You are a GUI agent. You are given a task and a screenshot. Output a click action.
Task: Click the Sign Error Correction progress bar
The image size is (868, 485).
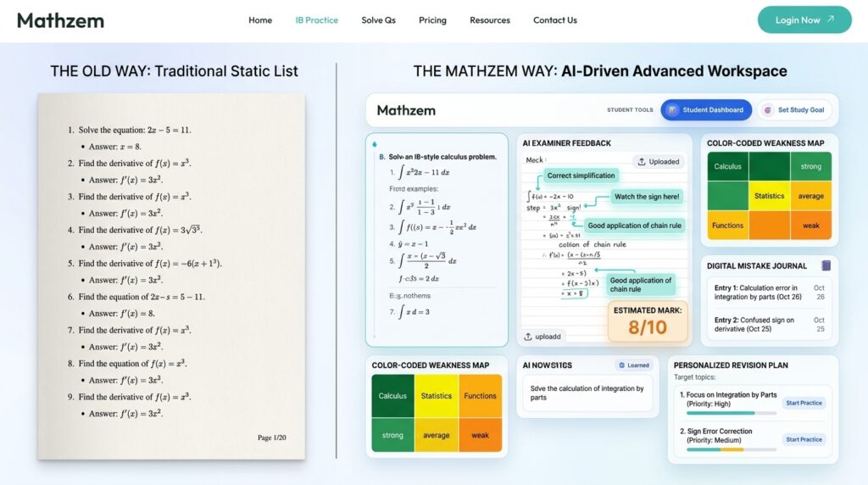pyautogui.click(x=732, y=449)
